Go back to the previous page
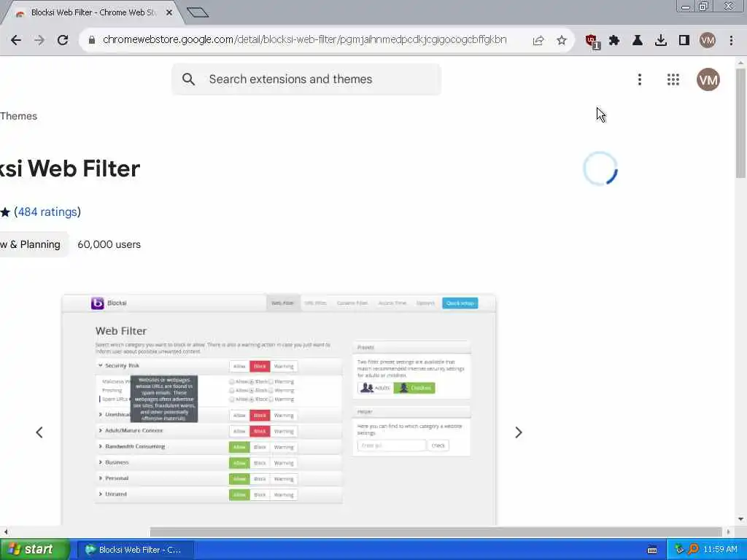747x560 pixels. point(16,40)
